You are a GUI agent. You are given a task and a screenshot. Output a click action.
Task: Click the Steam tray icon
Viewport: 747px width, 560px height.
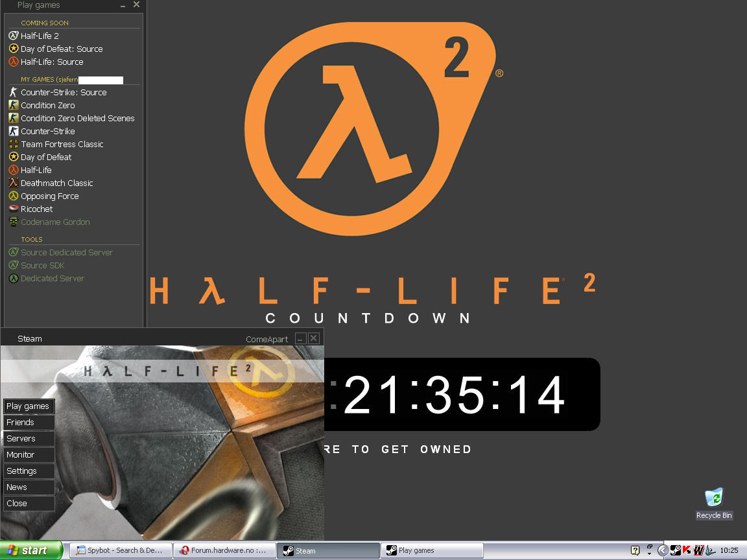(675, 550)
